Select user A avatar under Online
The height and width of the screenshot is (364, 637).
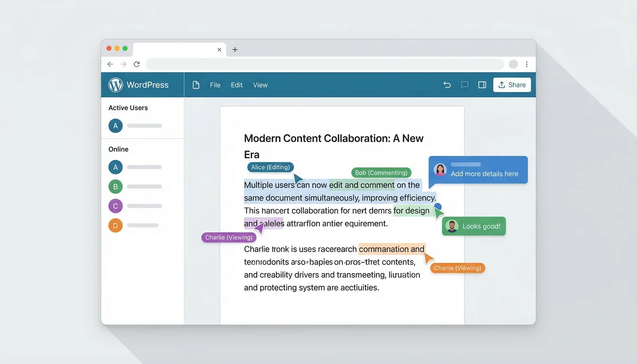pyautogui.click(x=116, y=167)
